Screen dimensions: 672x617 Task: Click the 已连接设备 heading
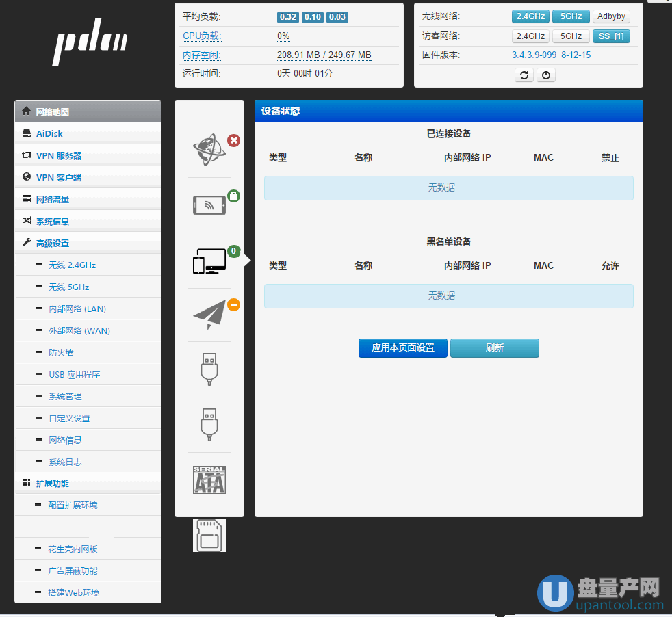pos(449,133)
